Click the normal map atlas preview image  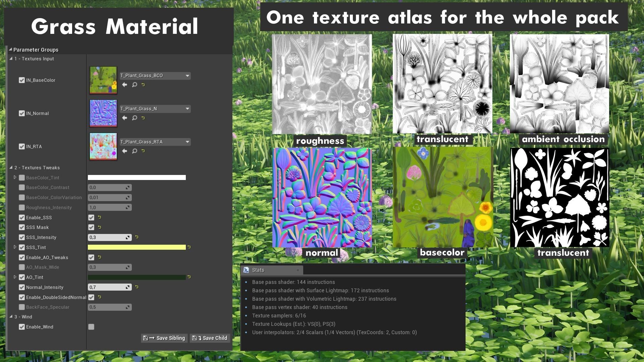click(x=322, y=198)
